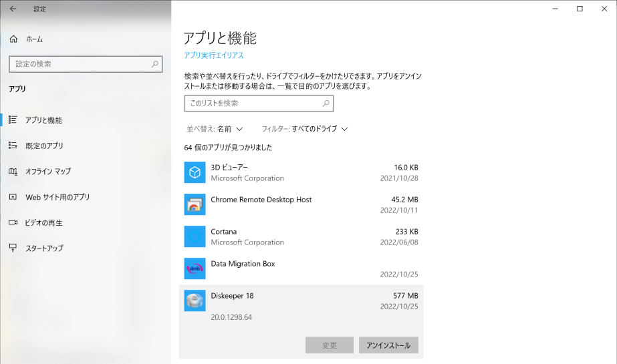Expand the フィルター: すべてのドライブ dropdown
The width and height of the screenshot is (617, 364).
click(305, 129)
